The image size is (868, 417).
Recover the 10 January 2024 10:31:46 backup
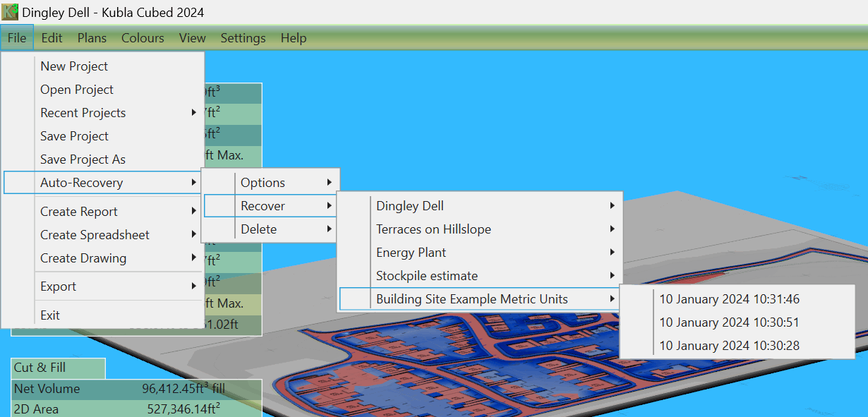click(729, 299)
